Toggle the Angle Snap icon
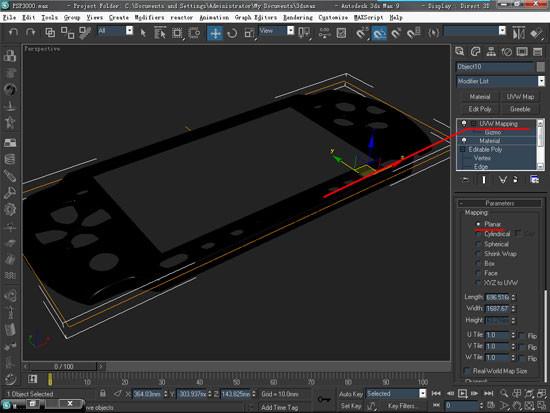The width and height of the screenshot is (550, 413). 379,33
